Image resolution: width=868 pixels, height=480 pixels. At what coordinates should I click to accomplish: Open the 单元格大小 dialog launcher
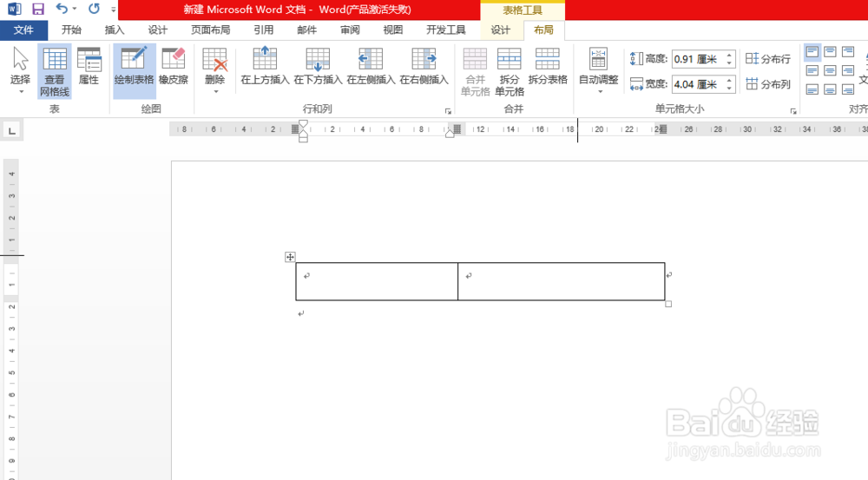point(793,111)
